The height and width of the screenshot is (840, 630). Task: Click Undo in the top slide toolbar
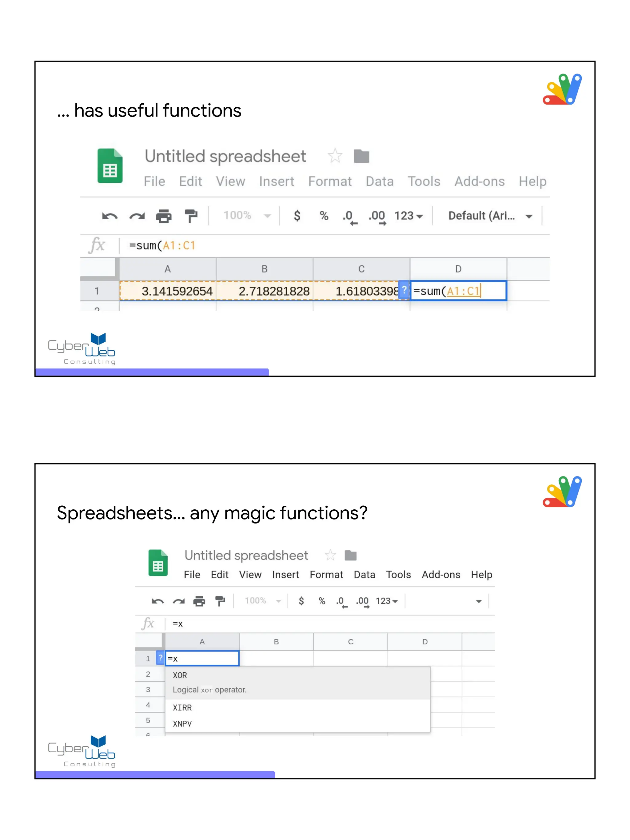tap(110, 216)
